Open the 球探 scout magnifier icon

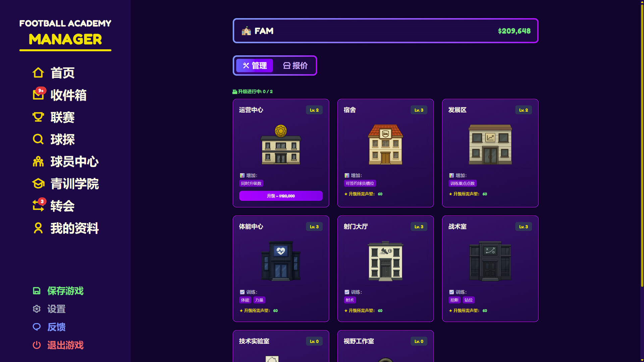click(x=38, y=139)
